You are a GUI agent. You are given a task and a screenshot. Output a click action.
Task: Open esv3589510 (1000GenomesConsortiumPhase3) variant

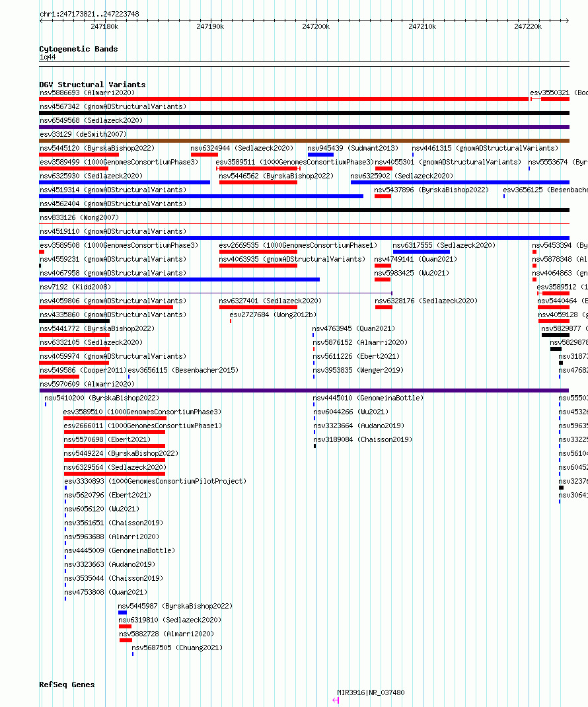(143, 412)
